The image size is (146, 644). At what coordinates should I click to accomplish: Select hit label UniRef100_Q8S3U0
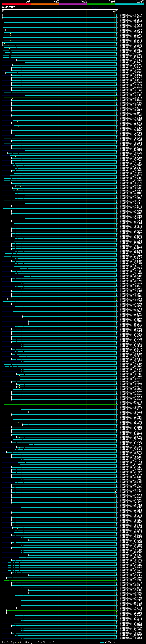click(131, 72)
